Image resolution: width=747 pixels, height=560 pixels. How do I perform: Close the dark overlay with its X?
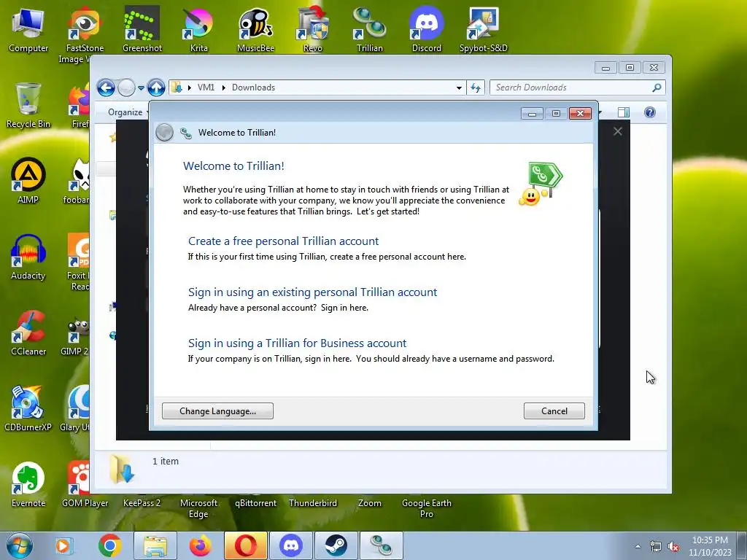(617, 131)
